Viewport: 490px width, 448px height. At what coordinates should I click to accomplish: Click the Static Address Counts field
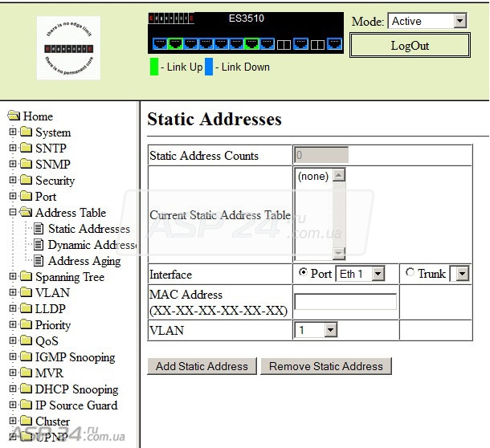pyautogui.click(x=321, y=155)
